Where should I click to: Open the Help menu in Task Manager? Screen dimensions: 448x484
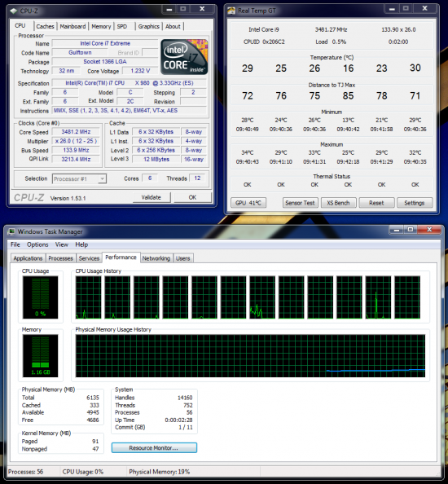[81, 244]
